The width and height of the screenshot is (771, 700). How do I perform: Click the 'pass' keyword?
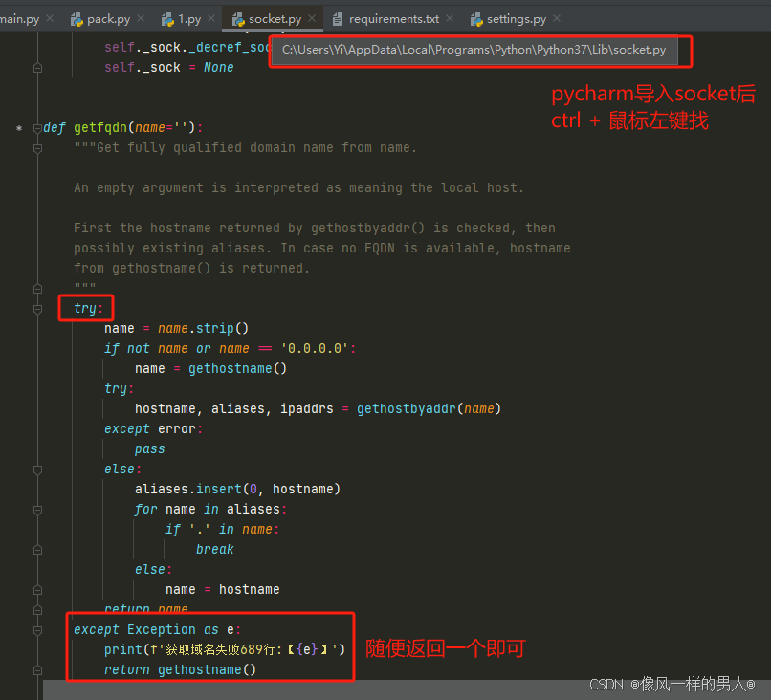[x=150, y=449]
